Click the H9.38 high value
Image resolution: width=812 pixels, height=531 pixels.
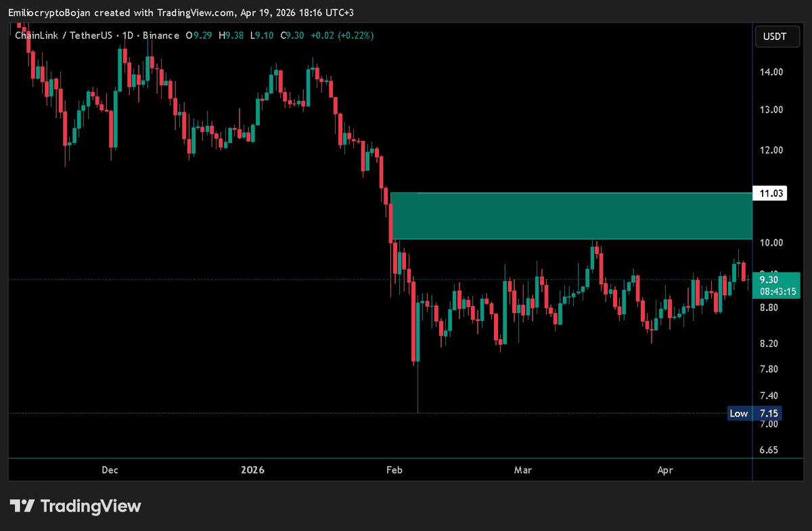(231, 35)
